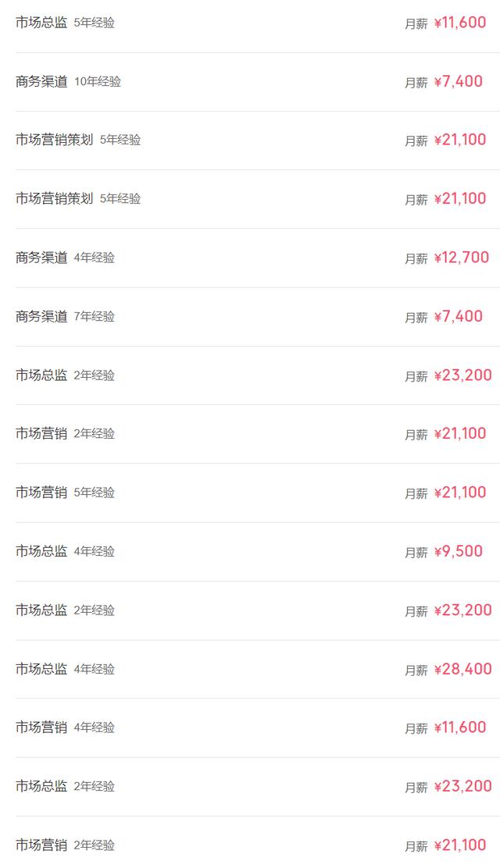
Task: Click 4年经验 label in ¥12,700 row
Action: tap(95, 258)
